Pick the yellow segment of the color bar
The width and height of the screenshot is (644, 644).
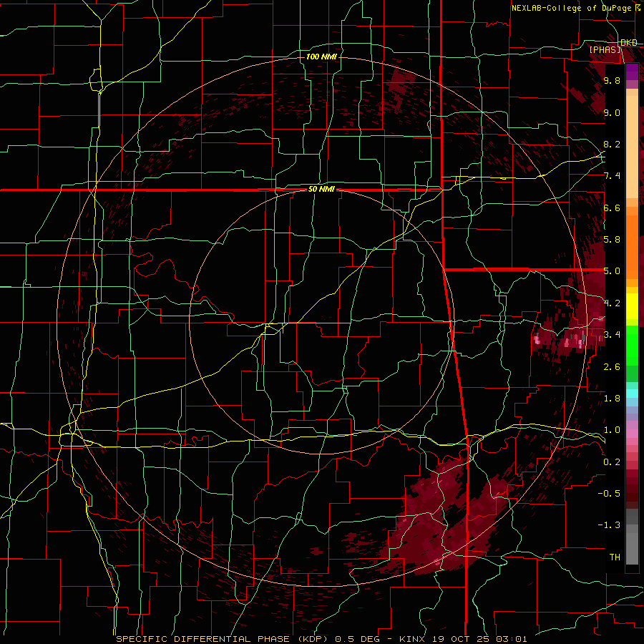coord(632,306)
